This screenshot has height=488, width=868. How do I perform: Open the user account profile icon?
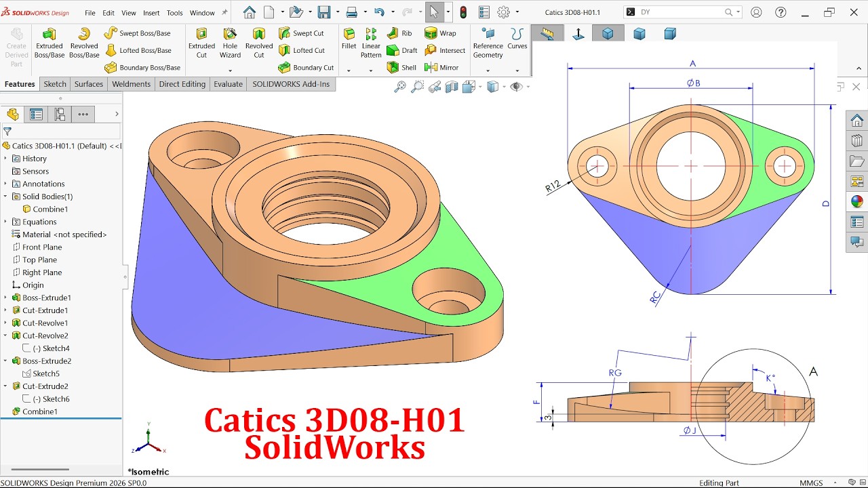pyautogui.click(x=756, y=12)
